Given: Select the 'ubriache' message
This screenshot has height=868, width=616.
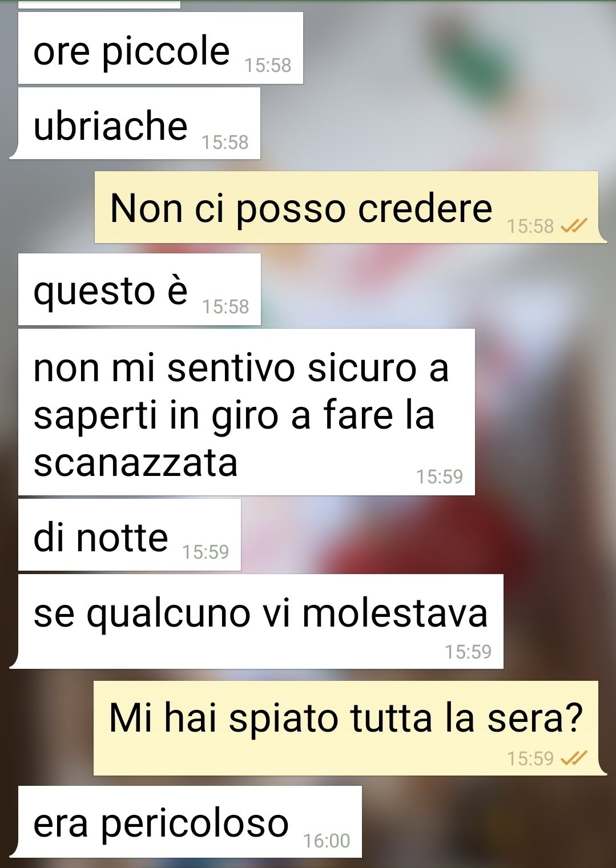Looking at the screenshot, I should coord(139,123).
